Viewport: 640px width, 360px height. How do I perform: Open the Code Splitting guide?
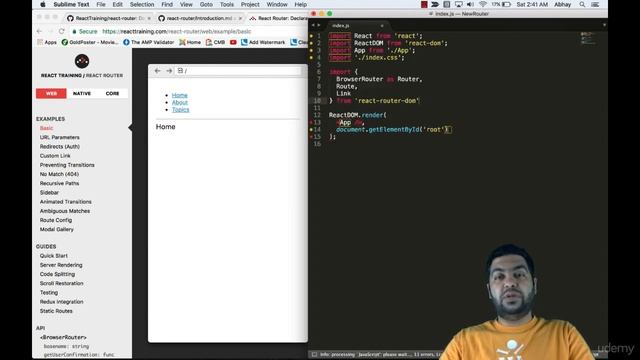57,274
